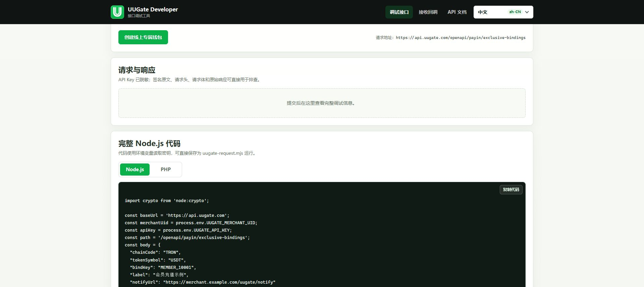The width and height of the screenshot is (644, 287).
Task: Switch to the PHP code tab
Action: (166, 170)
